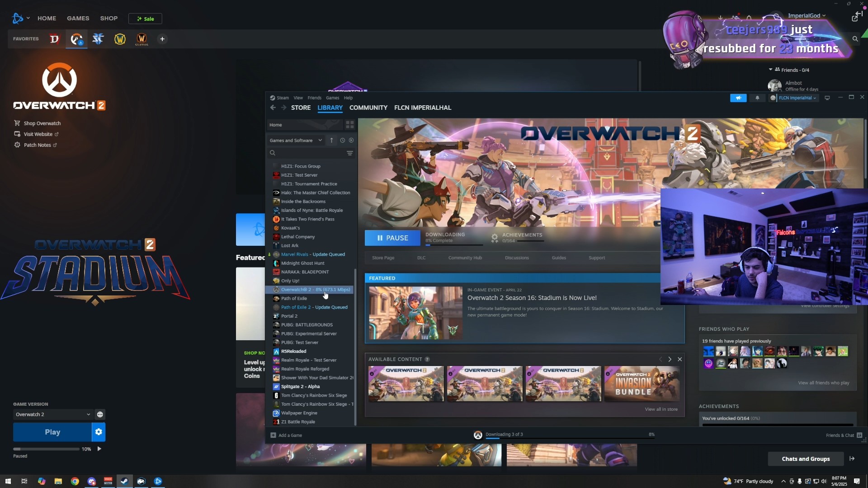
Task: Open Battle.net game settings gear
Action: [x=99, y=432]
